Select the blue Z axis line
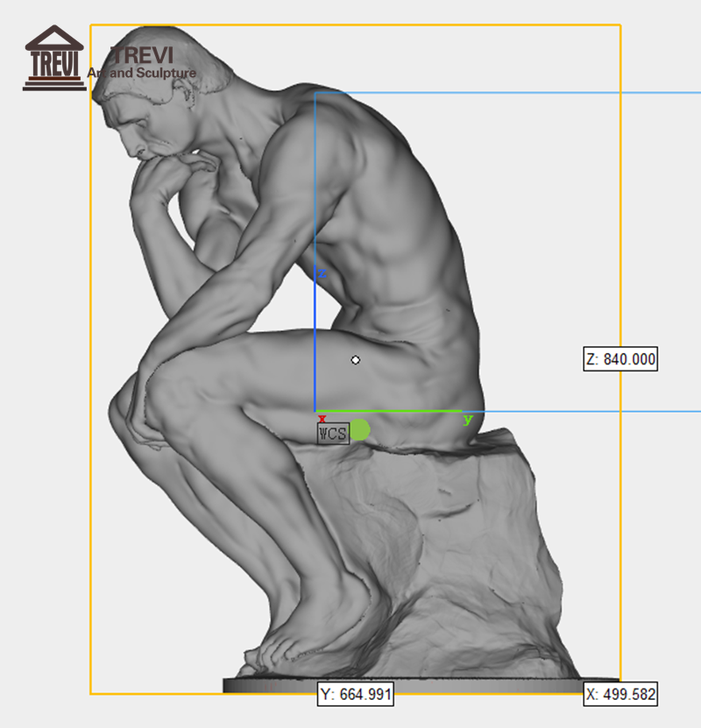This screenshot has height=728, width=701. pos(315,338)
